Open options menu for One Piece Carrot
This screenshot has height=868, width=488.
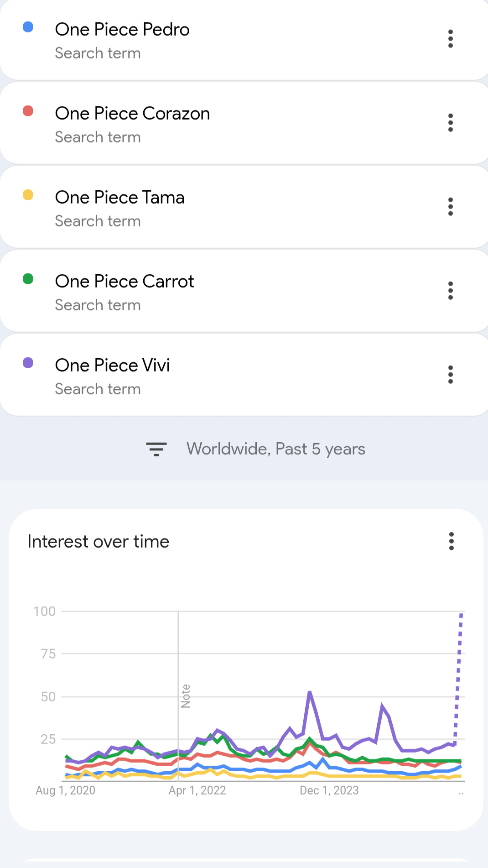pos(450,291)
